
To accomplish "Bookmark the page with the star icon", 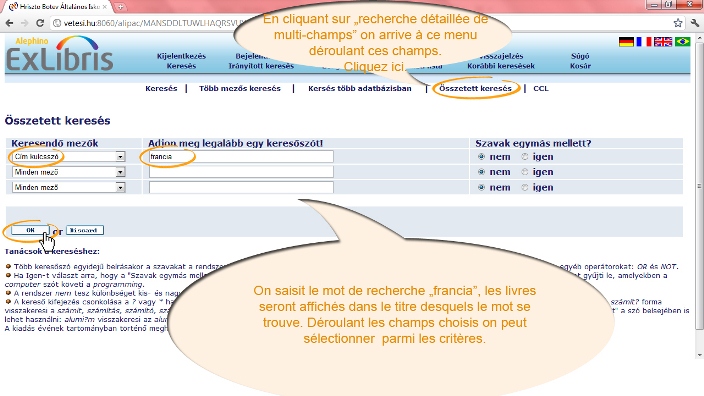I will tap(678, 23).
